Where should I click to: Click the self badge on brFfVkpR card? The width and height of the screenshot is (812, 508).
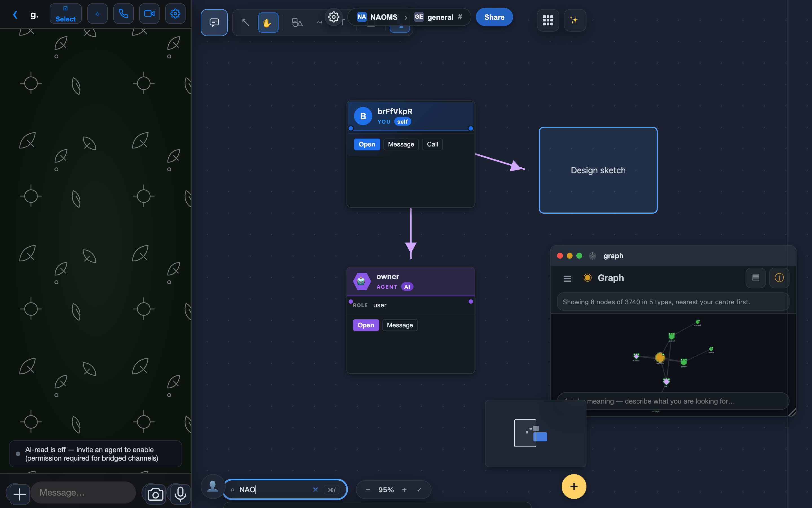pyautogui.click(x=402, y=122)
